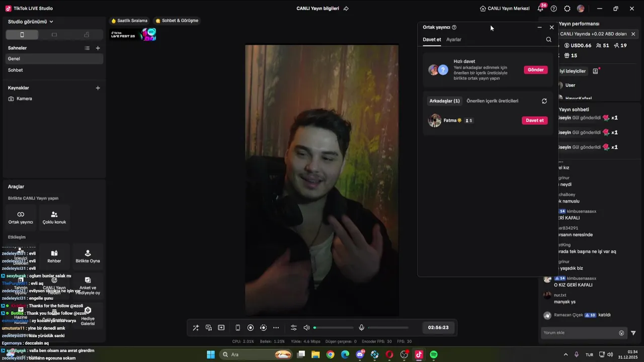Open the profile avatar menu
The image size is (644, 362).
click(581, 9)
